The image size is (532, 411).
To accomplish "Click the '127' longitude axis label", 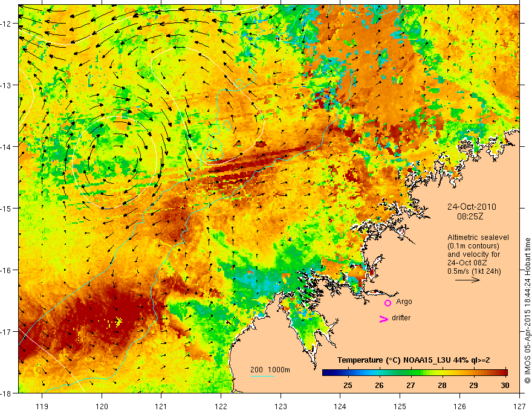I will pyautogui.click(x=519, y=406).
